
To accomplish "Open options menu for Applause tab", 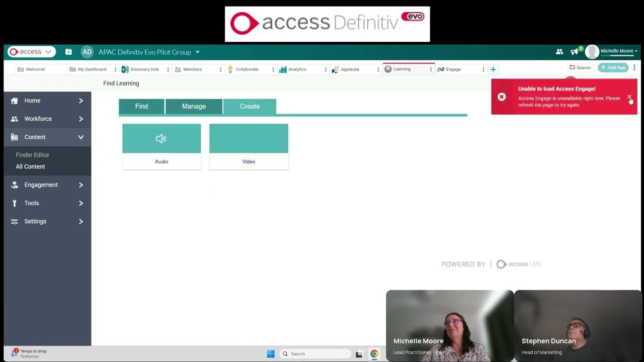I will [378, 69].
